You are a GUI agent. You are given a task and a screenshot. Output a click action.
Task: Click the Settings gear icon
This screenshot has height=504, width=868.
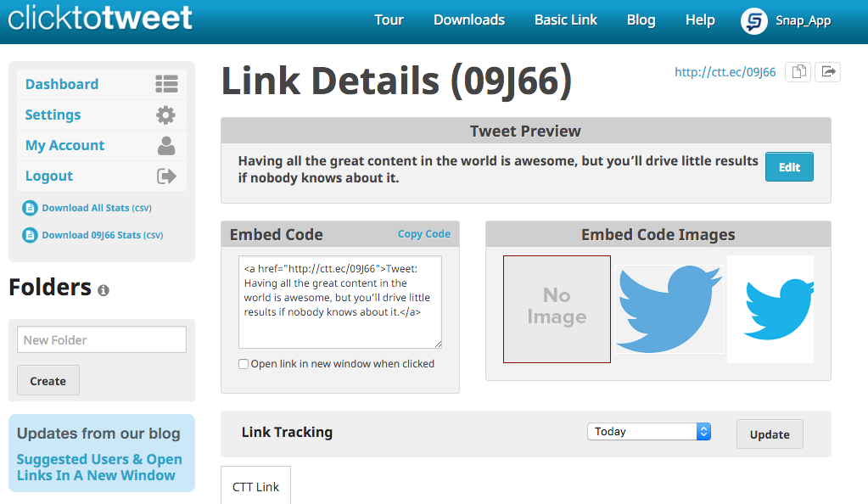165,115
